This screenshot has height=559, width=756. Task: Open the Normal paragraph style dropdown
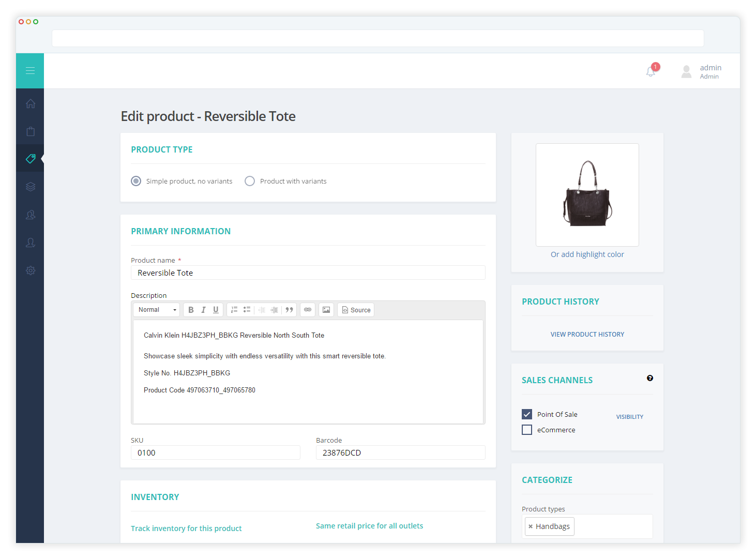[156, 309]
